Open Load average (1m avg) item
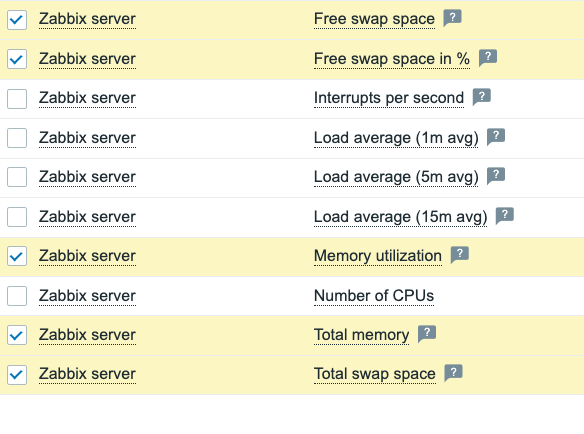The height and width of the screenshot is (434, 584). (x=396, y=138)
